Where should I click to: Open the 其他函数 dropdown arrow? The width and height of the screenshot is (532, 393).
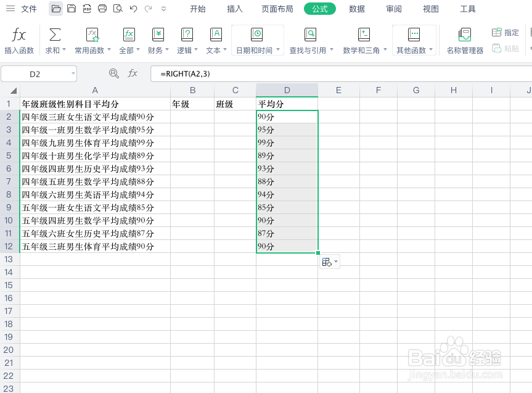click(x=430, y=49)
